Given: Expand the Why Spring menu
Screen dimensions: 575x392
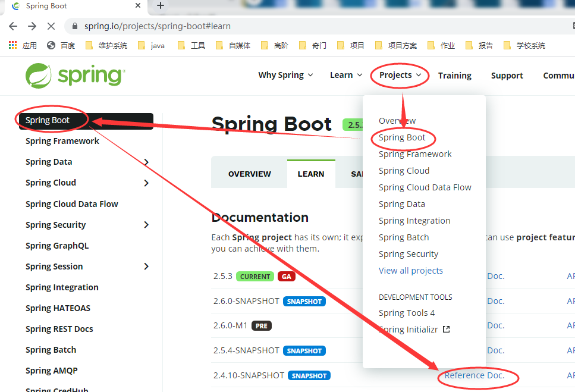Looking at the screenshot, I should tap(285, 75).
